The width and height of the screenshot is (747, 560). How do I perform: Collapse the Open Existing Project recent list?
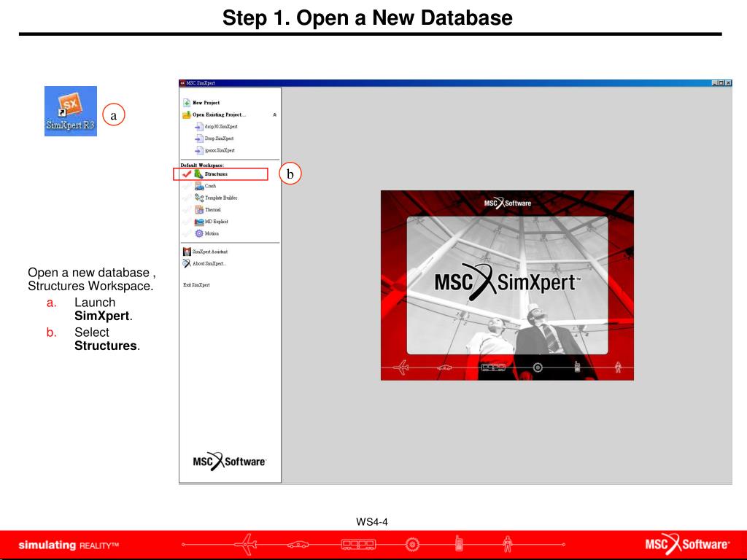click(x=274, y=114)
